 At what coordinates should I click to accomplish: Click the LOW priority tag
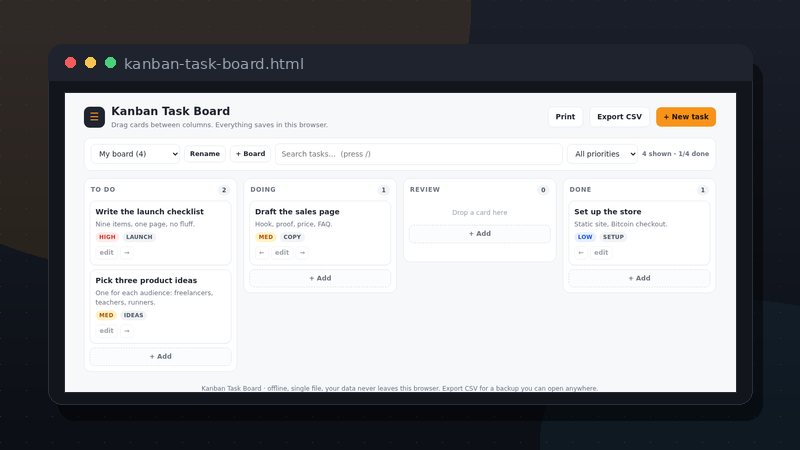point(585,237)
